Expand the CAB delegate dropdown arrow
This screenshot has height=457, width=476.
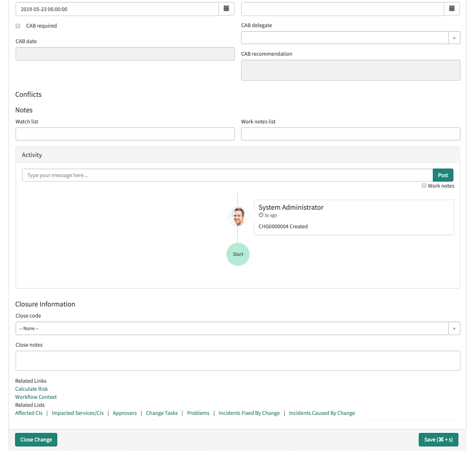click(454, 38)
